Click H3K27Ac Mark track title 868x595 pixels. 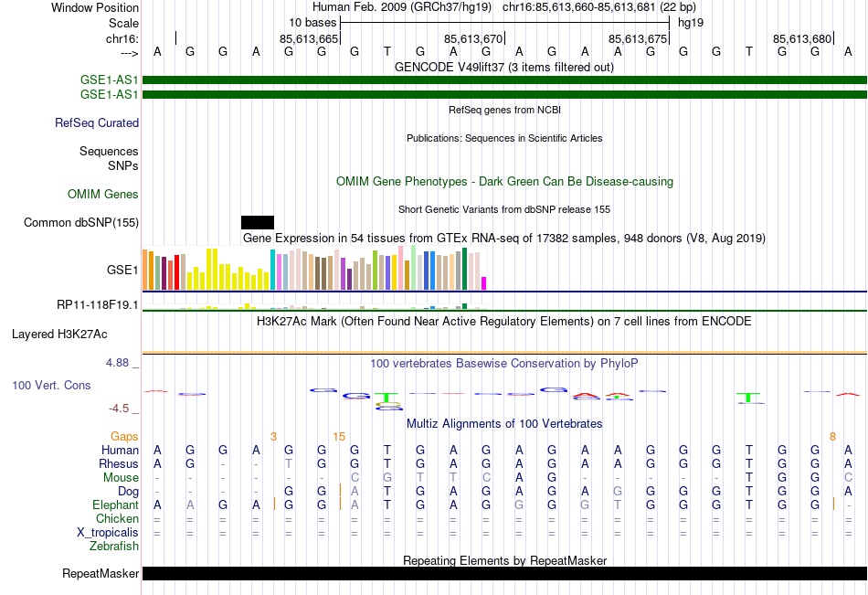click(x=504, y=322)
